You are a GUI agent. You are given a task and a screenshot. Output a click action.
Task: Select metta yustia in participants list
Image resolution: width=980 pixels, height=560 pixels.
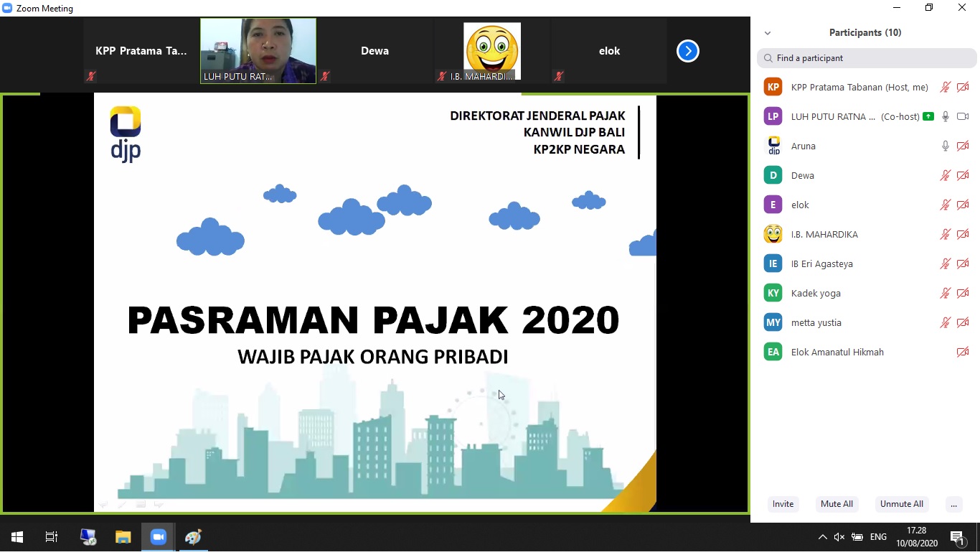pos(816,322)
